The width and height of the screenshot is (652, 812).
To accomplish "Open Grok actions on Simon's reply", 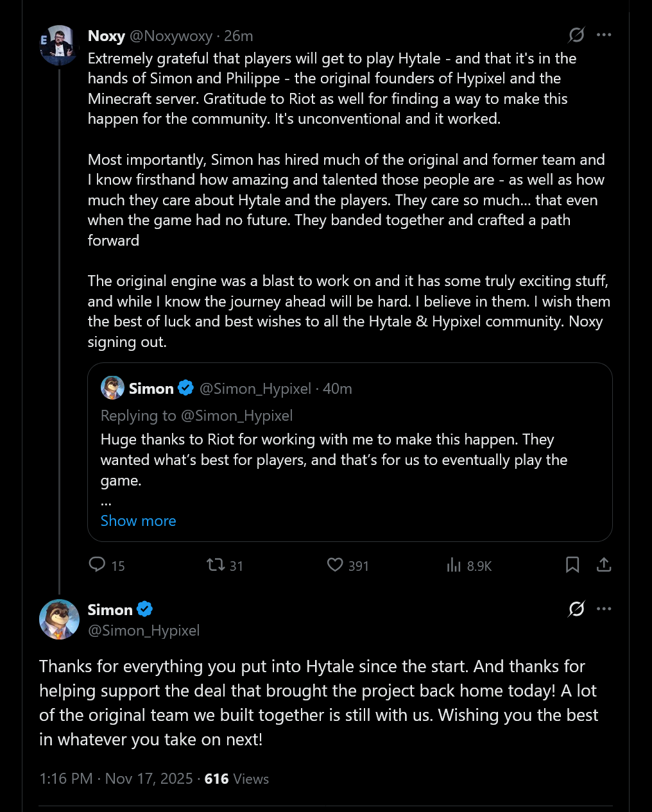I will (576, 609).
